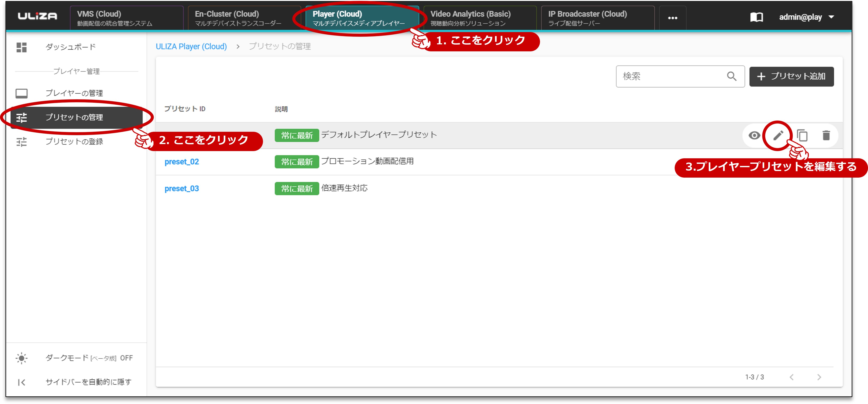868x404 pixels.
Task: Select the デフォルトプレイヤープリセット description
Action: click(x=379, y=135)
